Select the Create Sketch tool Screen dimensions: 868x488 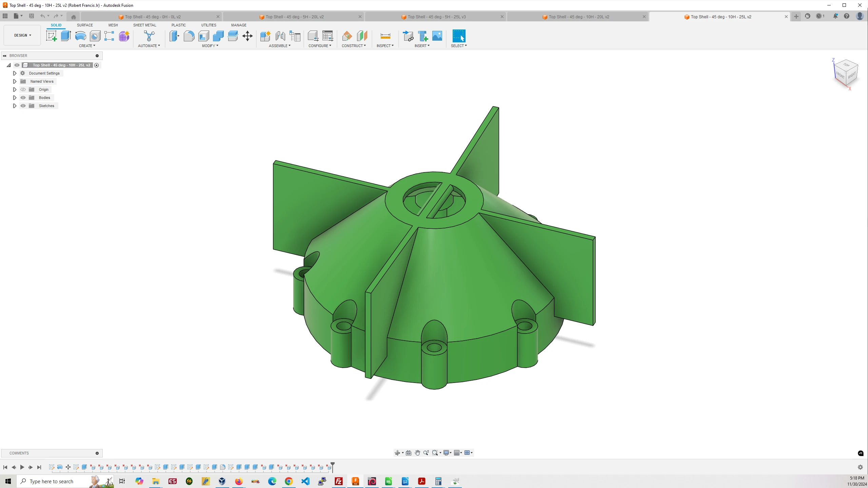pos(52,36)
